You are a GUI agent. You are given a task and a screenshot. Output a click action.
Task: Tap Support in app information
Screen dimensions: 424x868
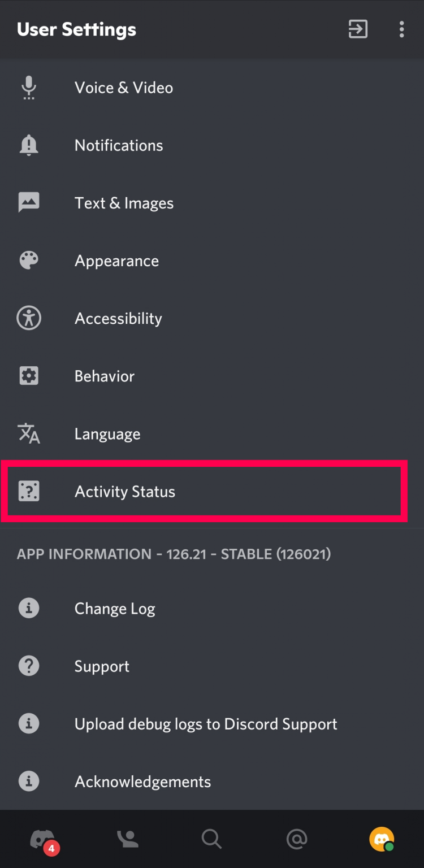coord(102,666)
